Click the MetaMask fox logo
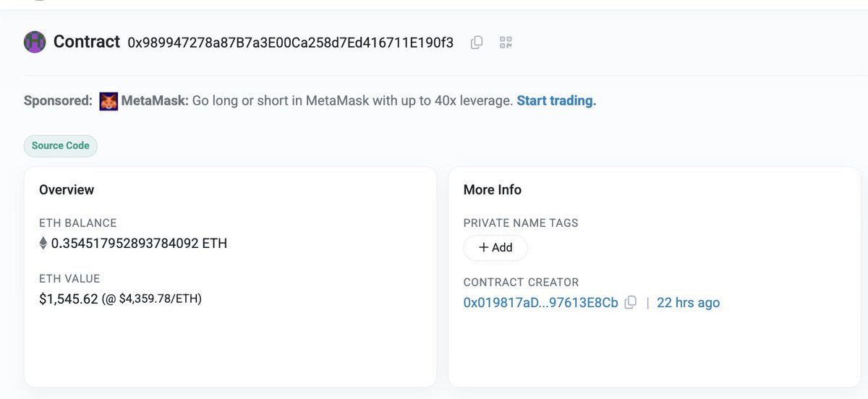The width and height of the screenshot is (868, 399). [109, 101]
